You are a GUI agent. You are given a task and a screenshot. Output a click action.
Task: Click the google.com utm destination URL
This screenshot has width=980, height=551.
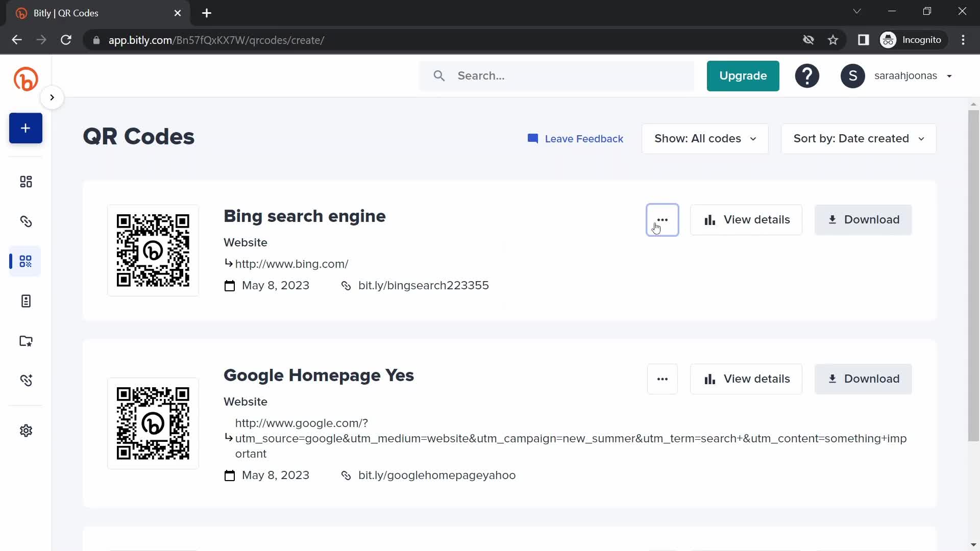[571, 438]
